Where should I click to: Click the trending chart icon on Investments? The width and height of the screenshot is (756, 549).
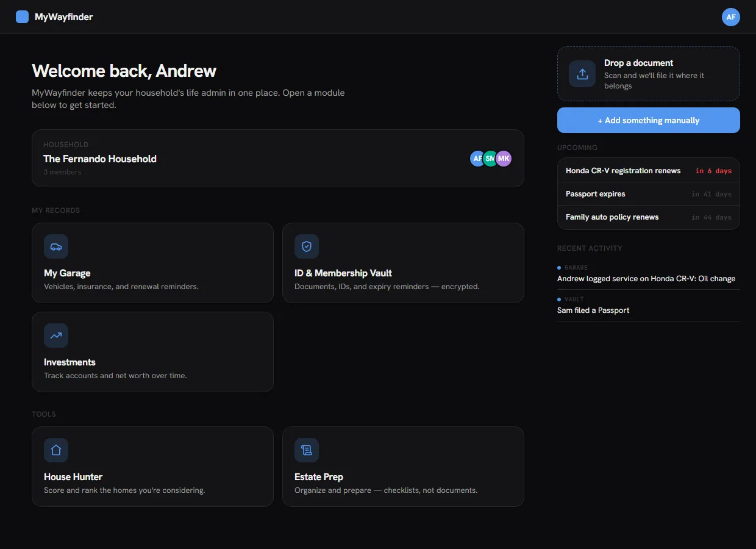[56, 335]
